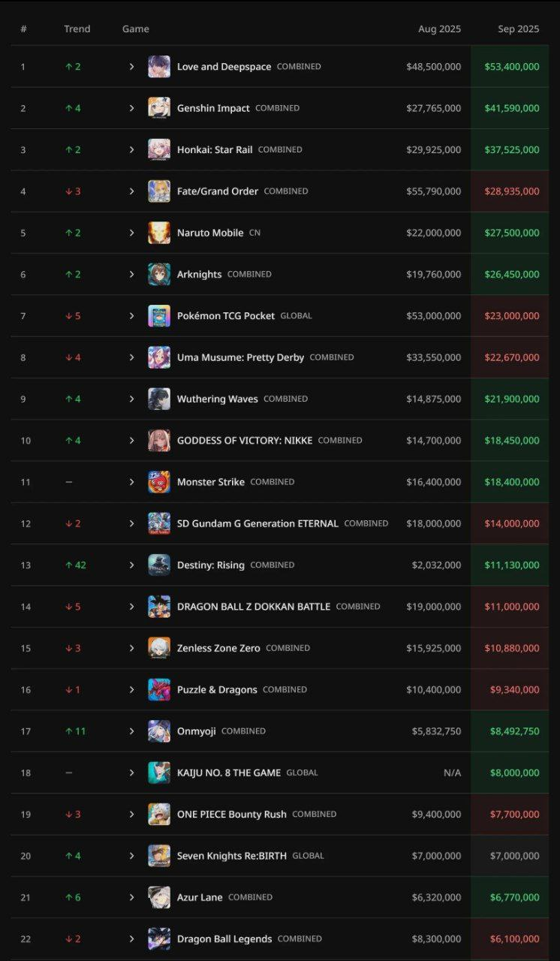
Task: Click the Monster Strike game icon
Action: click(x=159, y=482)
